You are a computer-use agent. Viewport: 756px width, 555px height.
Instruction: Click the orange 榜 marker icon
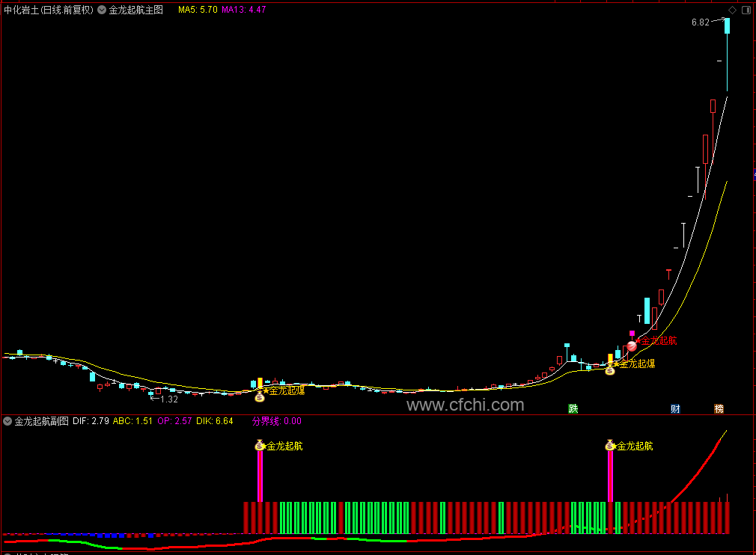click(x=719, y=408)
